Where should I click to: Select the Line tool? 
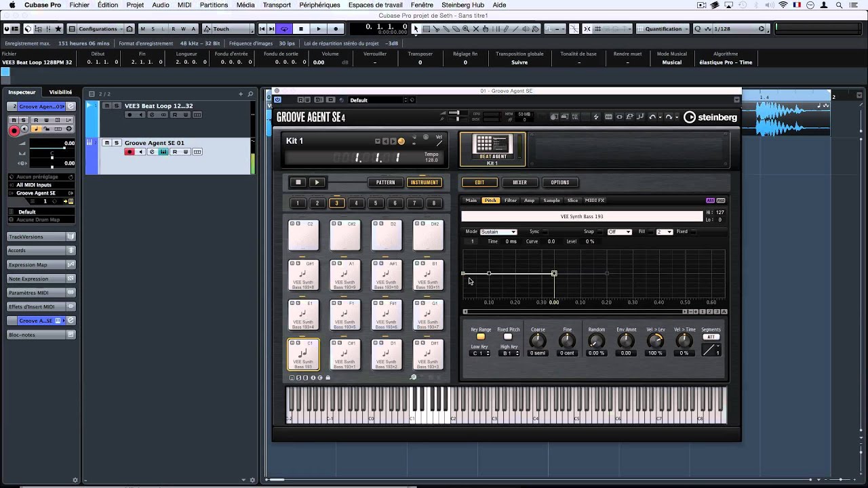tap(515, 28)
